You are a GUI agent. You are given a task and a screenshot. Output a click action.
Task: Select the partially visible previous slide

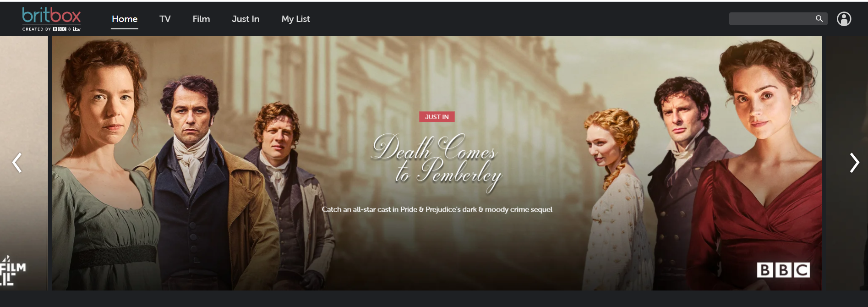[24, 163]
